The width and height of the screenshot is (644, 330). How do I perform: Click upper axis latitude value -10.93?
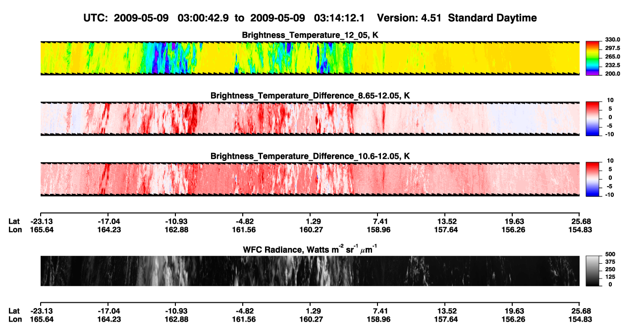click(175, 222)
